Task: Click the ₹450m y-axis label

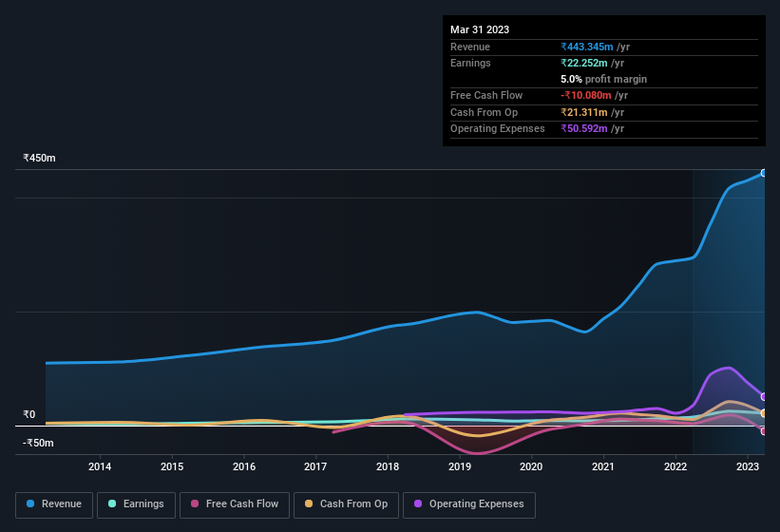Action: [x=39, y=158]
